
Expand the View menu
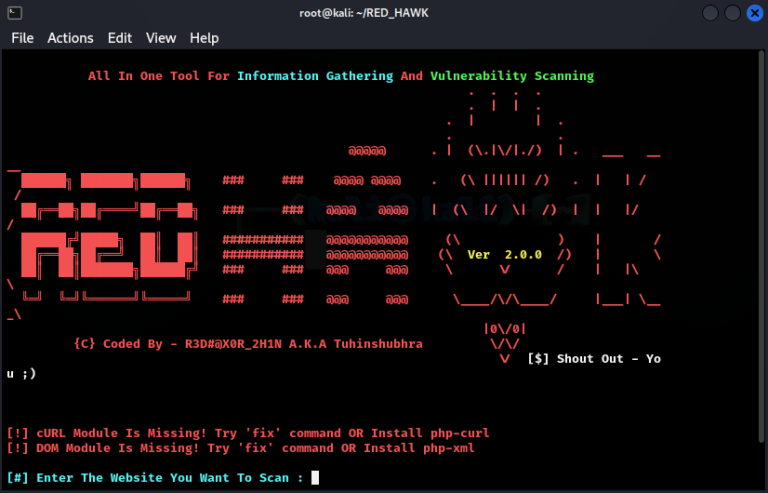[x=161, y=38]
